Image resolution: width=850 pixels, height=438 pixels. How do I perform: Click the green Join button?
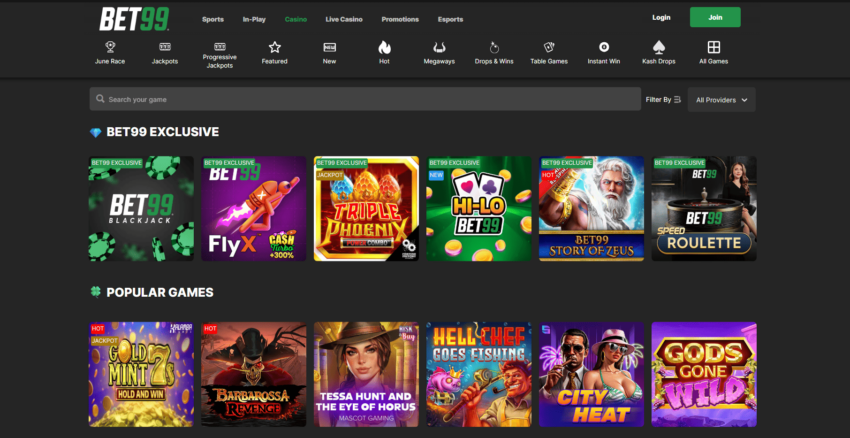(x=715, y=17)
